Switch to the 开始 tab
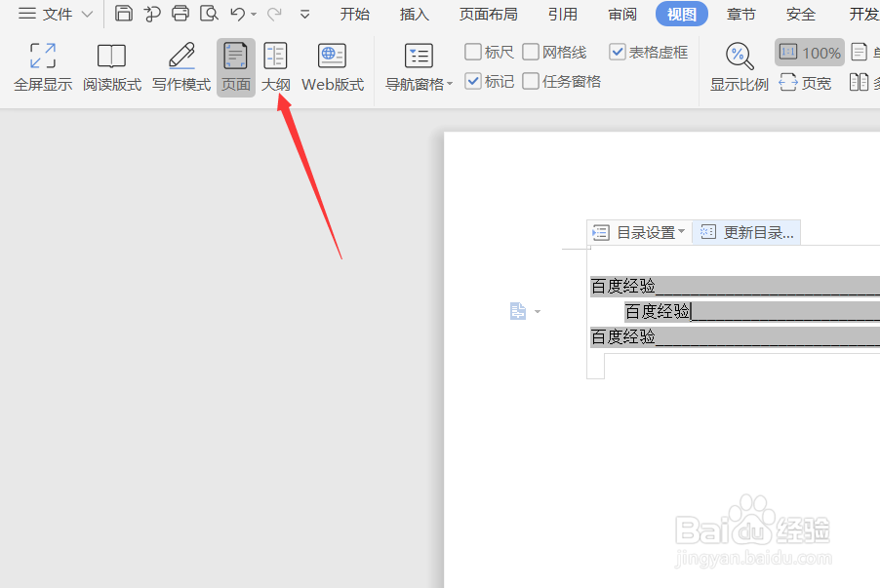Viewport: 880px width, 588px height. click(x=355, y=14)
